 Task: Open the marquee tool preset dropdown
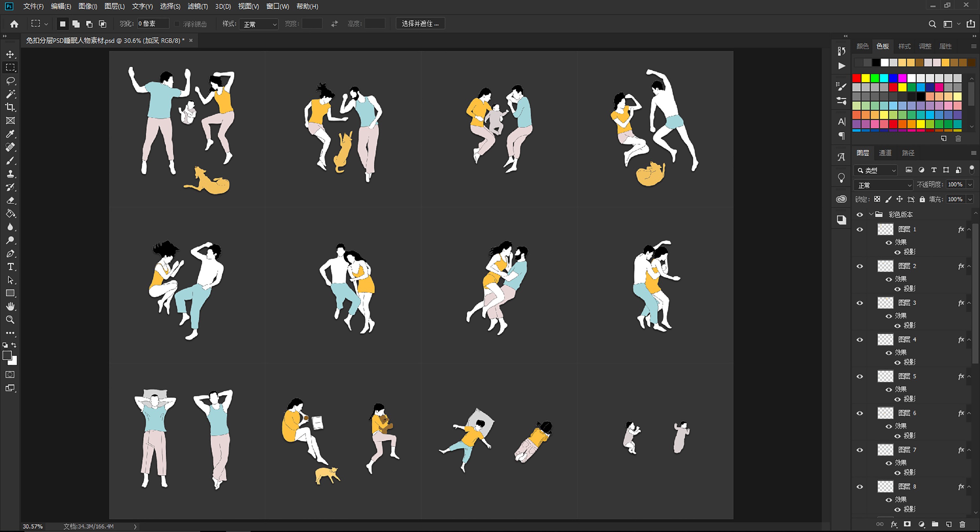point(46,24)
